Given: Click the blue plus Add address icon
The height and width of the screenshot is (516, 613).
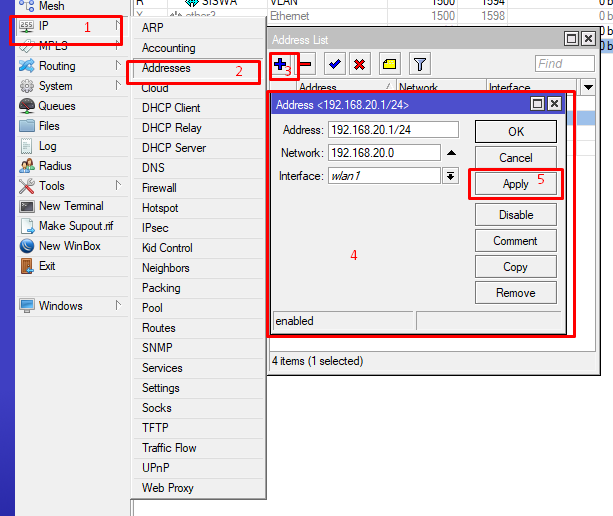Looking at the screenshot, I should (280, 64).
